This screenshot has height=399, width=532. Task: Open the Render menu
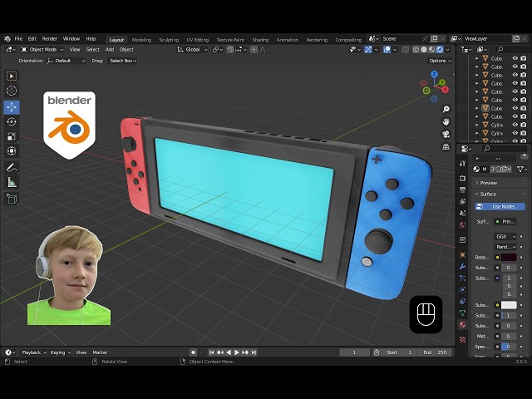tap(50, 39)
